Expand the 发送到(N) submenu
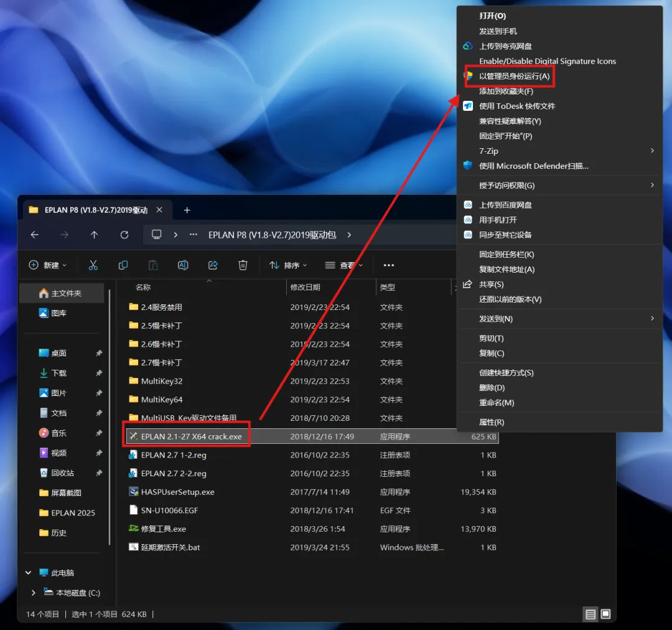Screen dimensions: 672x630 [560, 319]
